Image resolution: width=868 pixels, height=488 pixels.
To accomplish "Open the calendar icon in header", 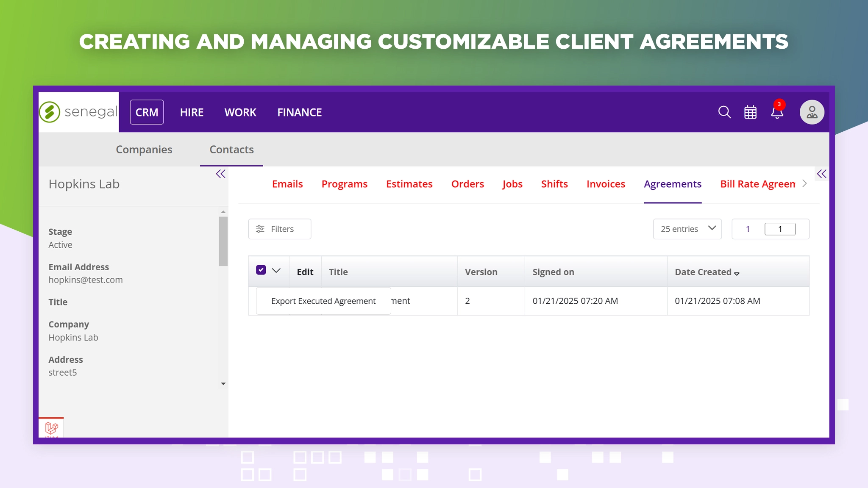I will [750, 112].
